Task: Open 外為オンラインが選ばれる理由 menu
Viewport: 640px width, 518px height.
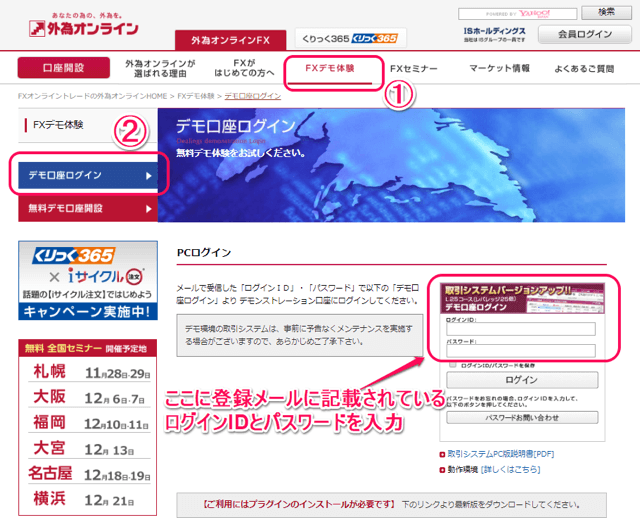Action: pos(160,68)
